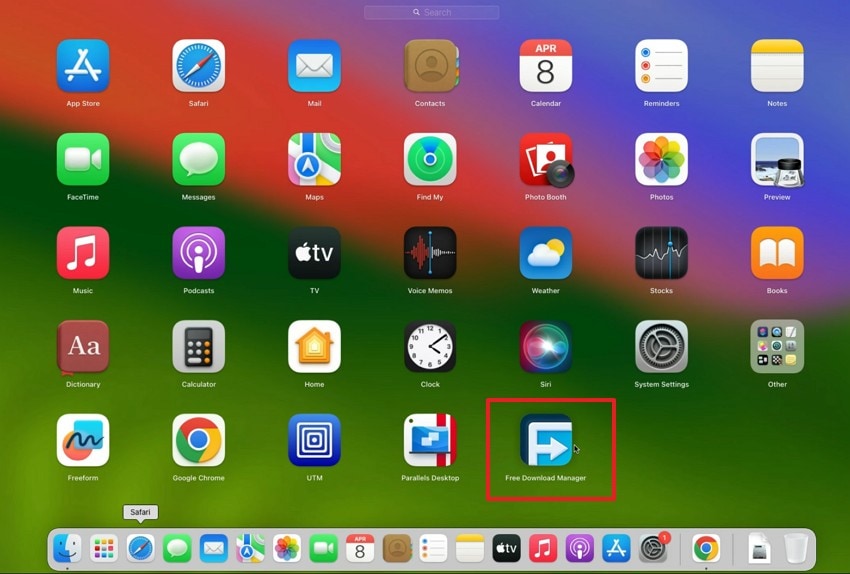Open Notes from the Dock
This screenshot has height=574, width=850.
tap(469, 549)
